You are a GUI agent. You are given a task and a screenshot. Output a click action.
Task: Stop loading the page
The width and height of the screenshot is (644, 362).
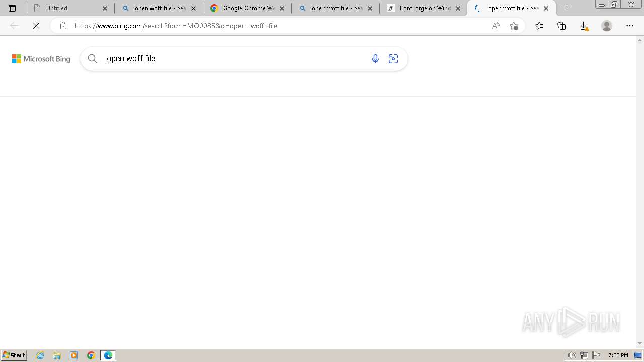[36, 26]
